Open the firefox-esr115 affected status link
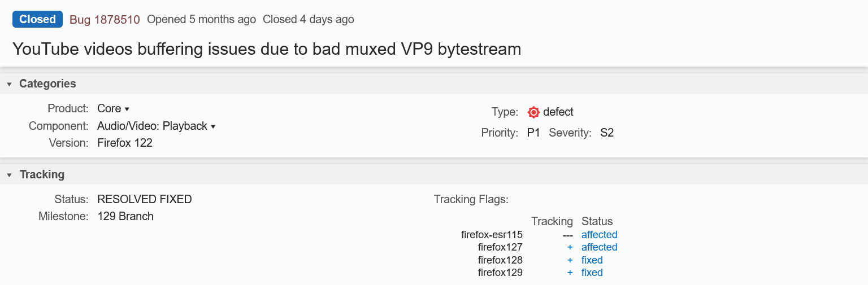868x285 pixels. 599,235
